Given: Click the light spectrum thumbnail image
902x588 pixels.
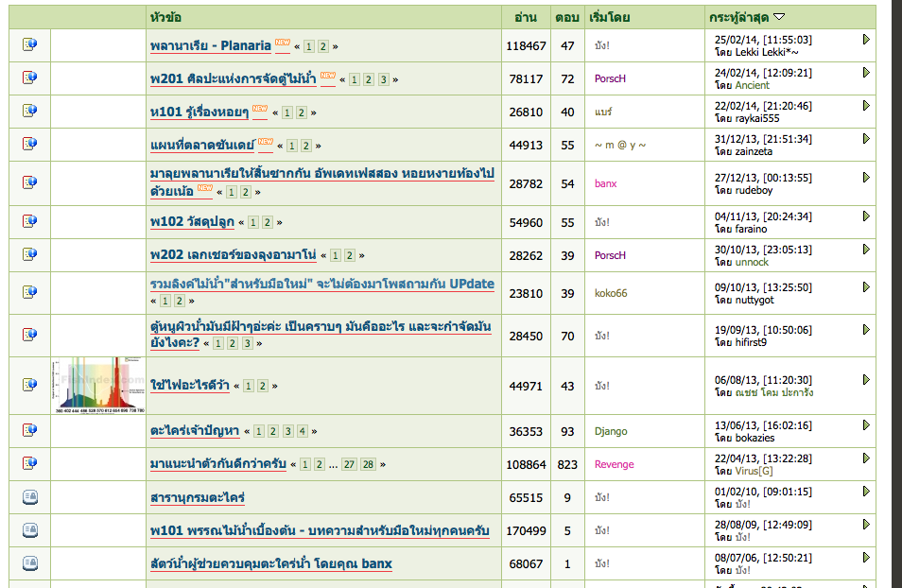Looking at the screenshot, I should (x=98, y=385).
